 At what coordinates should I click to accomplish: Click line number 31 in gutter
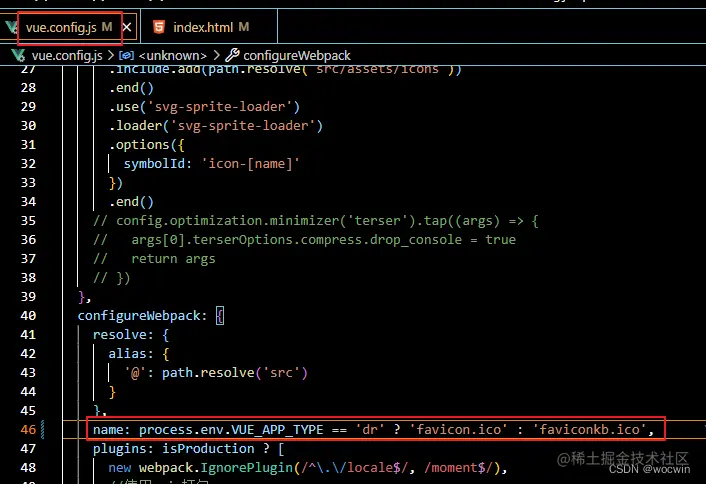pos(28,145)
